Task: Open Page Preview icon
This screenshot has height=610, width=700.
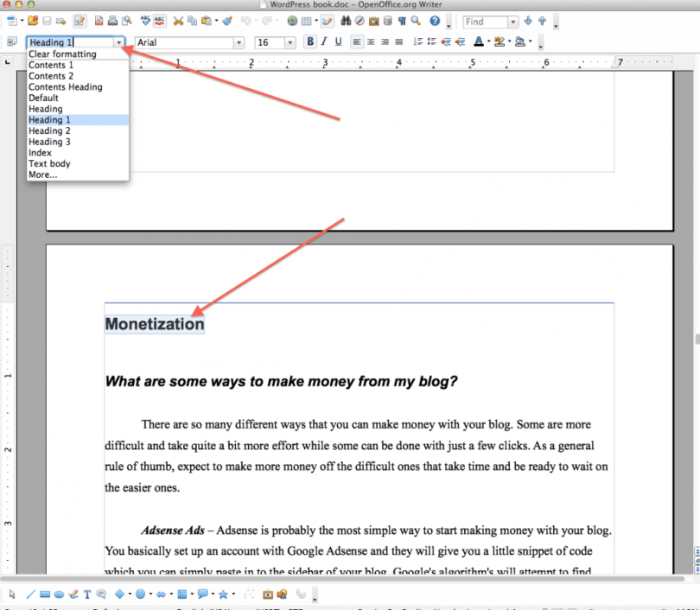Action: (127, 21)
